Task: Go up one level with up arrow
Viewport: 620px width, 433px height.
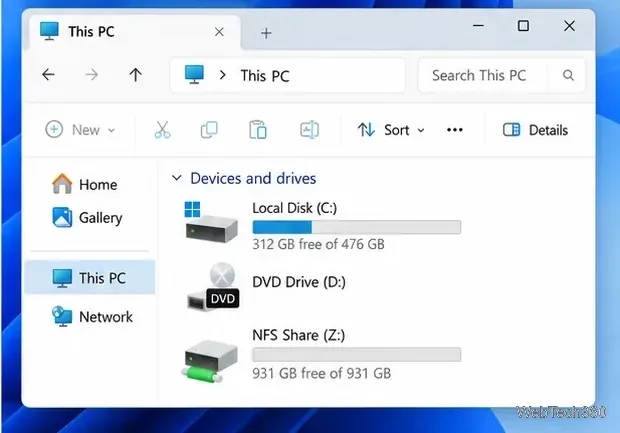Action: coord(136,75)
